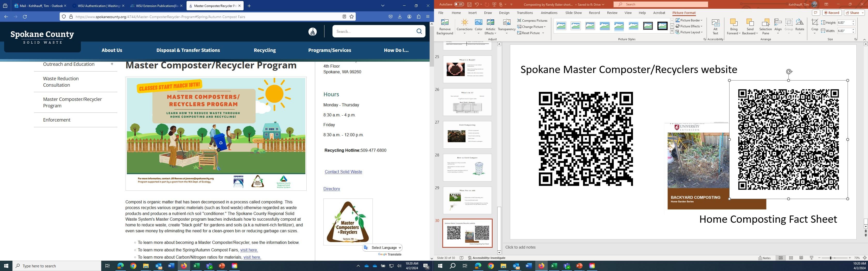Switch to Slide Sorter view
Screen dimensions: 868x271
coord(791,258)
